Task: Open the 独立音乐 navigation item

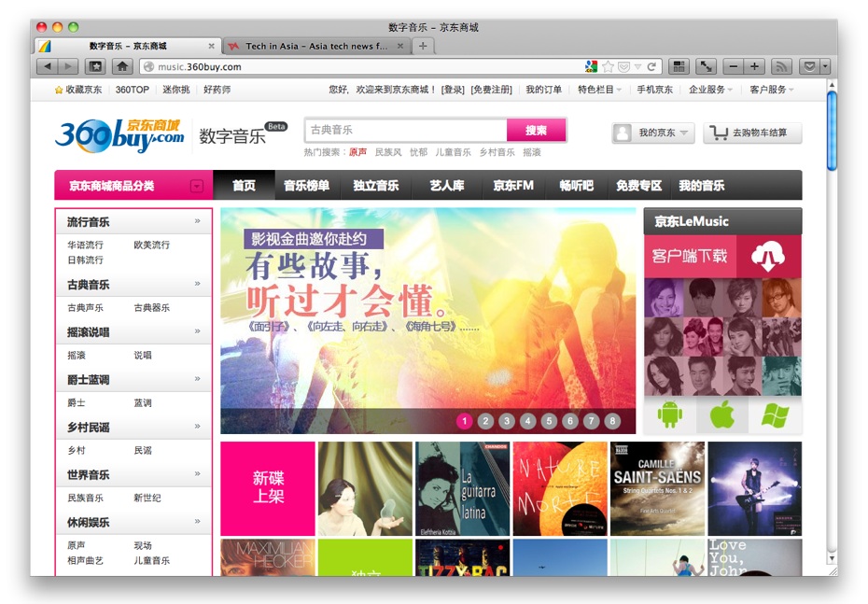Action: tap(376, 186)
